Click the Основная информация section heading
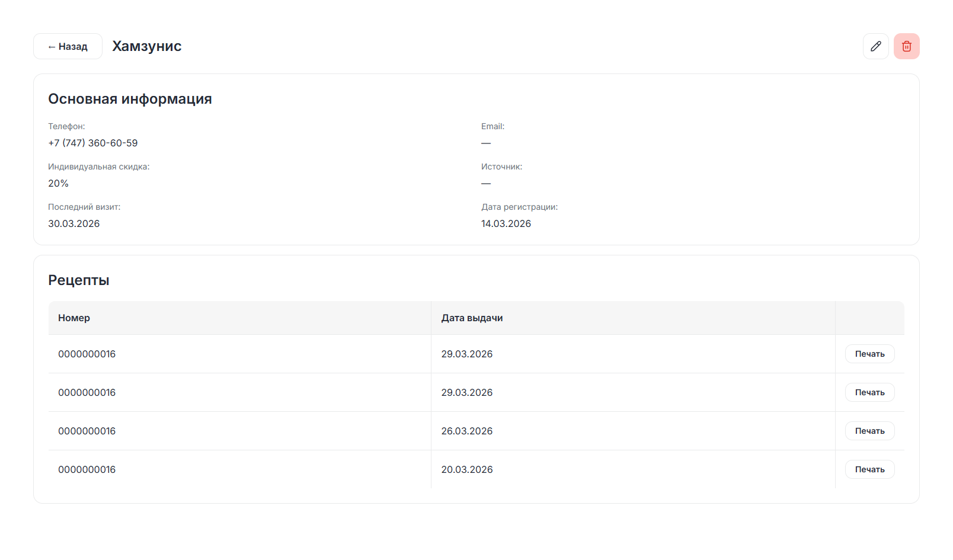Viewport: 953px width, 560px height. tap(130, 99)
